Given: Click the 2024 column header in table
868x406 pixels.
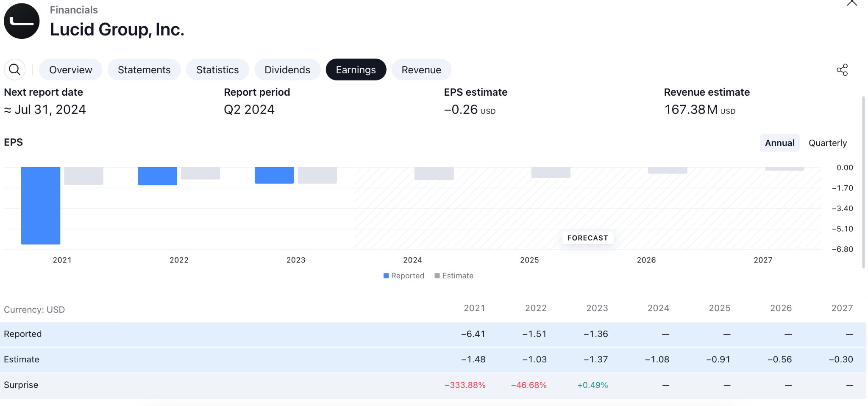Looking at the screenshot, I should pyautogui.click(x=658, y=308).
